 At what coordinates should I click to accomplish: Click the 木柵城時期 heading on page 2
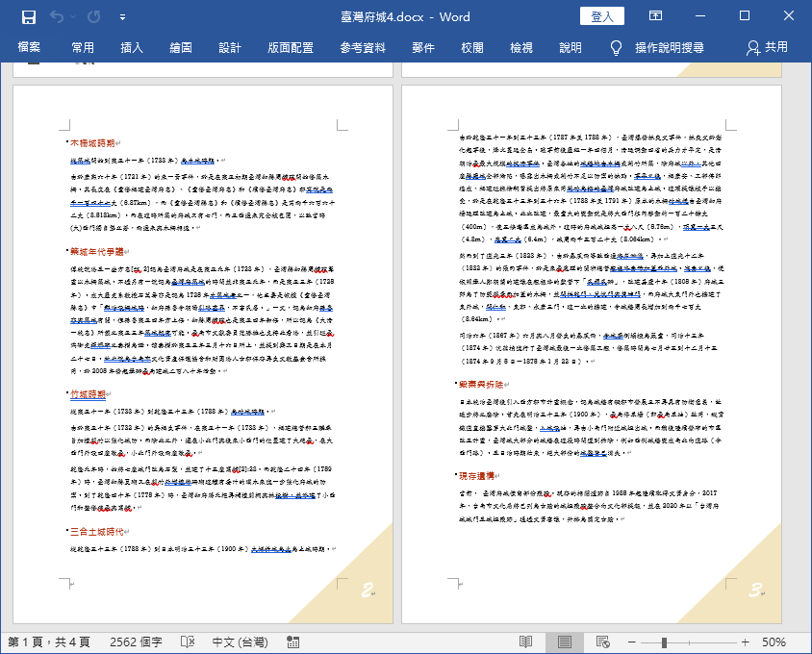[x=92, y=143]
